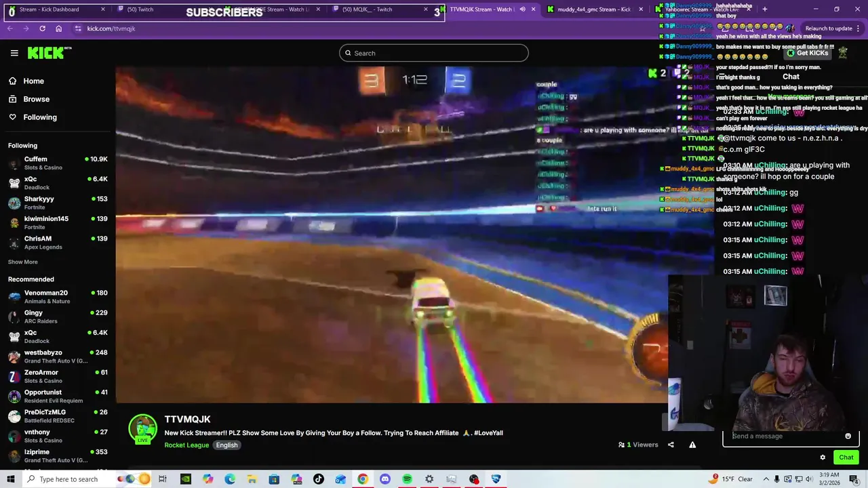This screenshot has width=868, height=488.
Task: Open Task View on taskbar
Action: (163, 479)
